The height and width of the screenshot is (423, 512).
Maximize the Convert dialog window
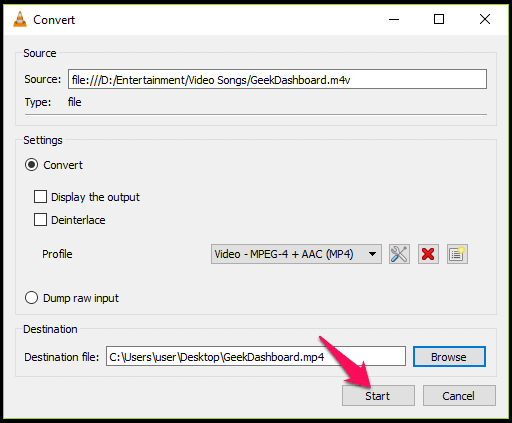[439, 19]
